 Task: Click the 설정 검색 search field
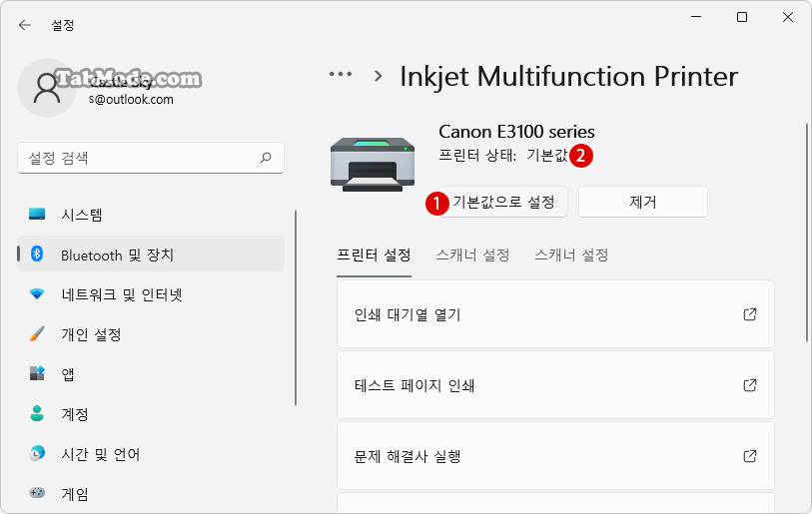[151, 158]
